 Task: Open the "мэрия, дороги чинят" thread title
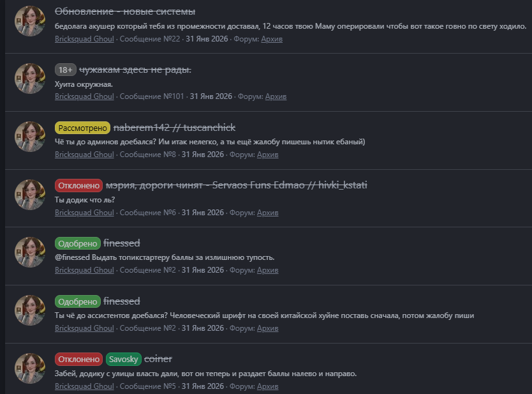coord(237,185)
